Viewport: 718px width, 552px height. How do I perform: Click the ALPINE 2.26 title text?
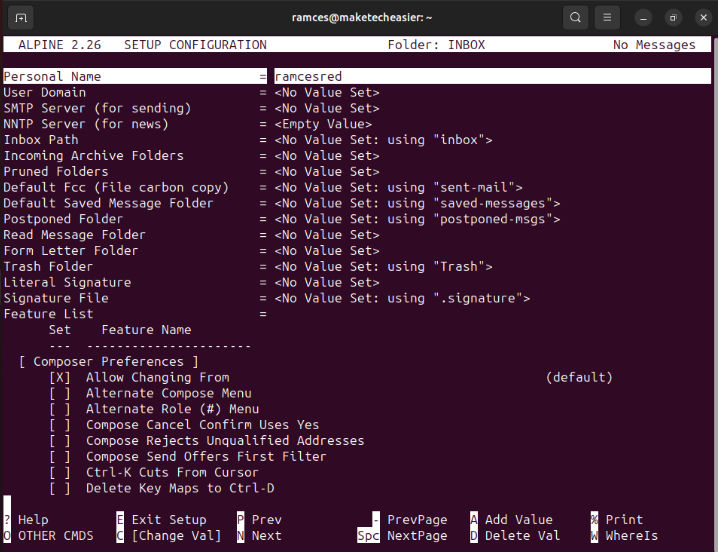[60, 44]
